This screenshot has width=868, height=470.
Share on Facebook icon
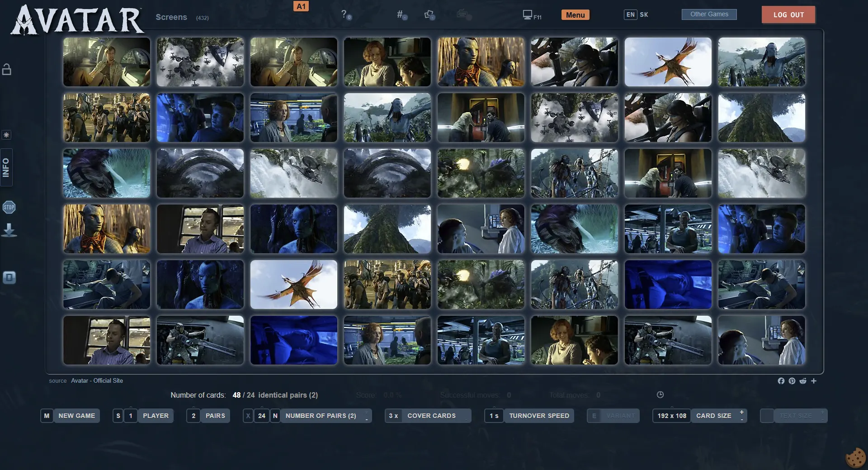click(x=781, y=381)
